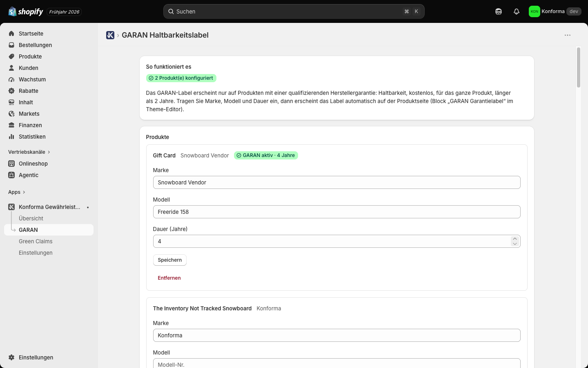Click the Gift Card product title
The height and width of the screenshot is (368, 588).
pos(164,155)
